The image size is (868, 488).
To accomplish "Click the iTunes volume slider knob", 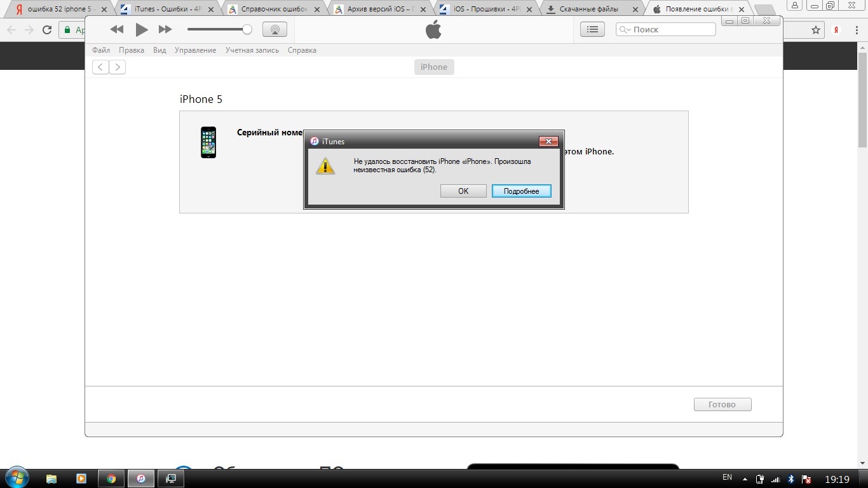I will [247, 29].
